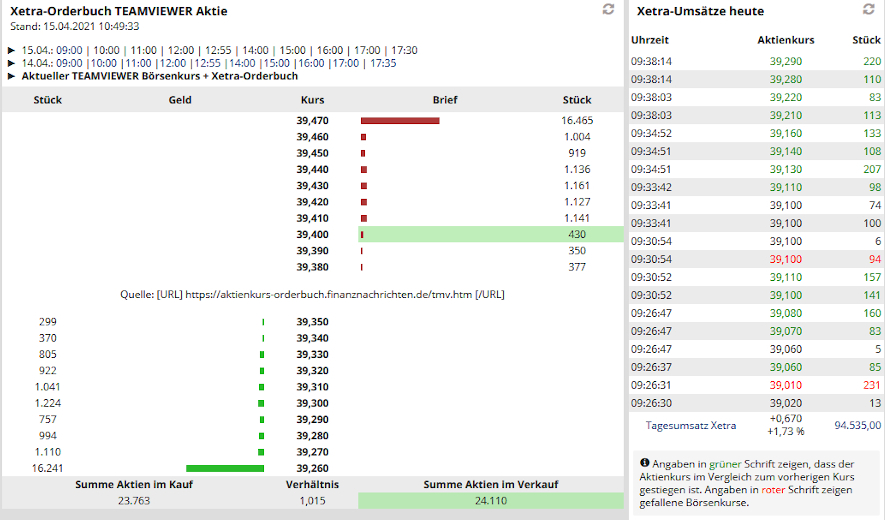Expand the 15.04. timestamps row arrow
Image resolution: width=885 pixels, height=520 pixels.
coord(11,50)
